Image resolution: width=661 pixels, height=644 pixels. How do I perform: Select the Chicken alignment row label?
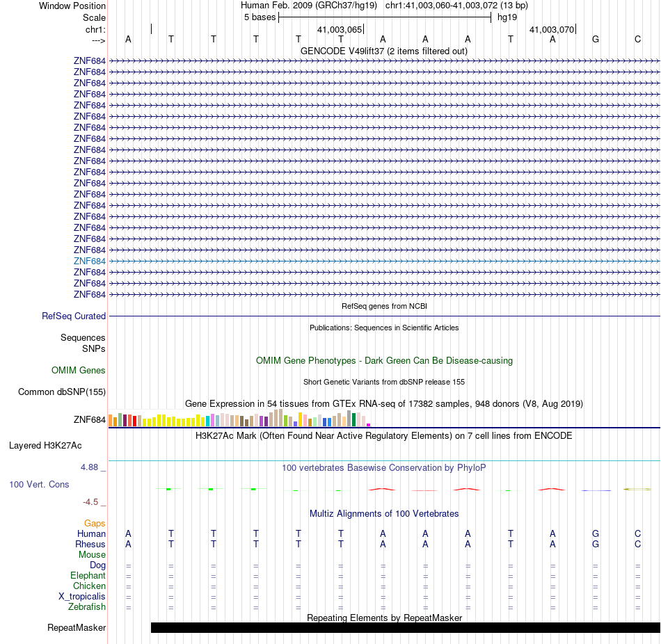(89, 586)
